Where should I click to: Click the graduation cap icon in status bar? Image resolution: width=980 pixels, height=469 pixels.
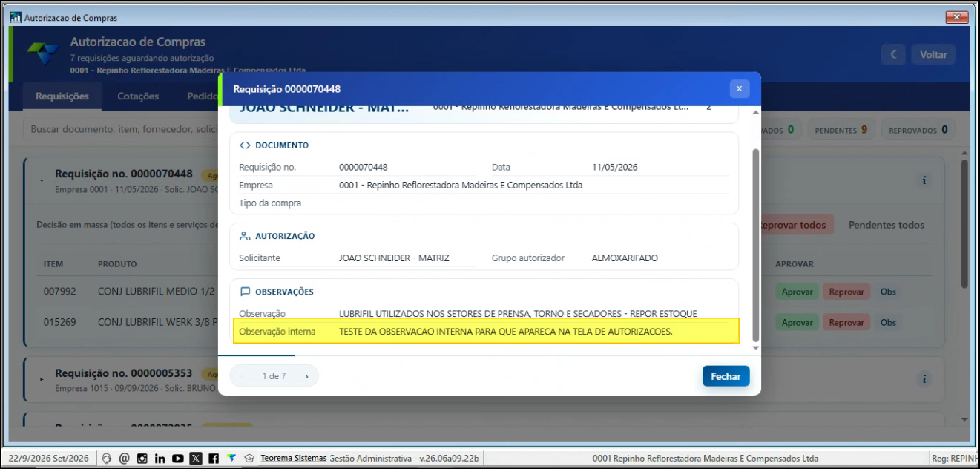[250, 459]
